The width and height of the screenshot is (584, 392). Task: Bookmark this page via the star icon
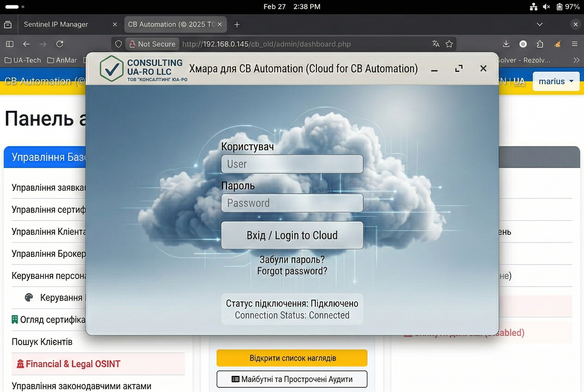449,44
